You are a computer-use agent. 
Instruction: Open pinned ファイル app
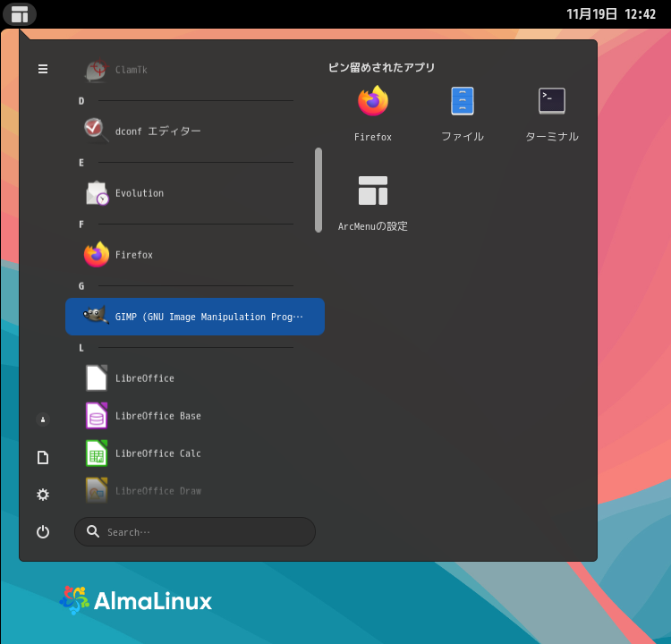coord(463,113)
